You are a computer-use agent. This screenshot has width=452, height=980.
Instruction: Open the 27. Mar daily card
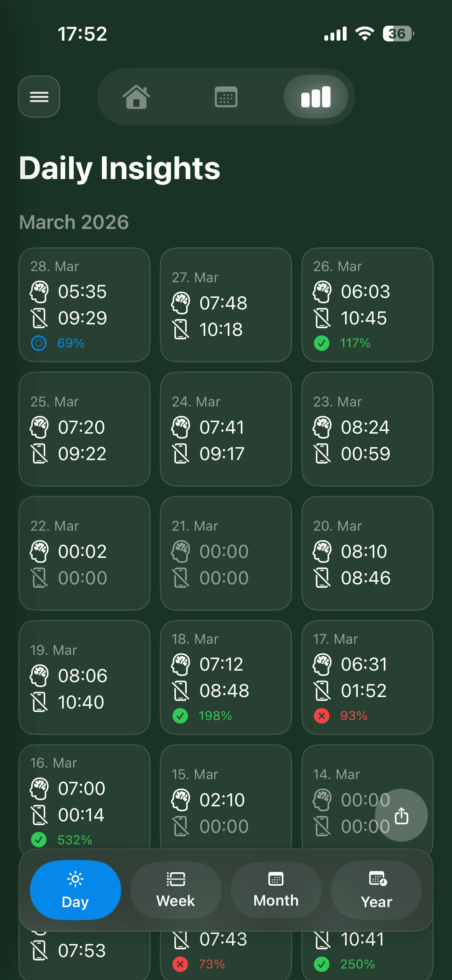click(226, 305)
